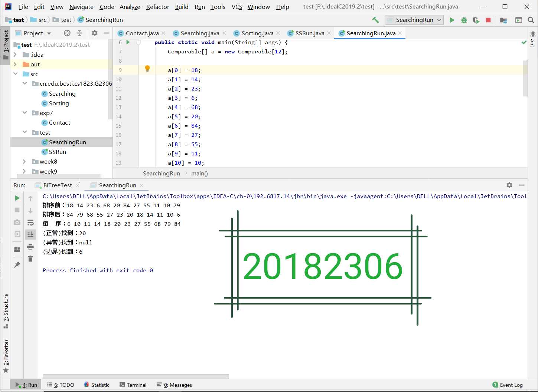Open the VCS menu
538x392 pixels.
[237, 7]
